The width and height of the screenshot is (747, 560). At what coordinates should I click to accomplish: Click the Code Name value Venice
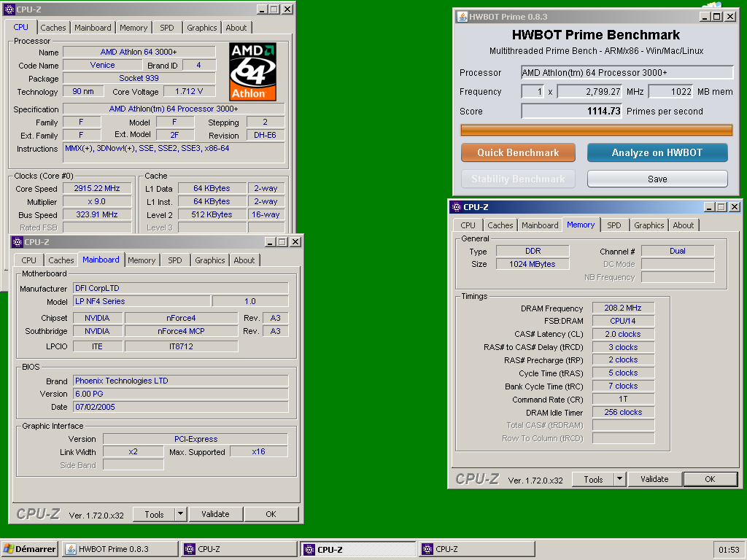point(102,65)
